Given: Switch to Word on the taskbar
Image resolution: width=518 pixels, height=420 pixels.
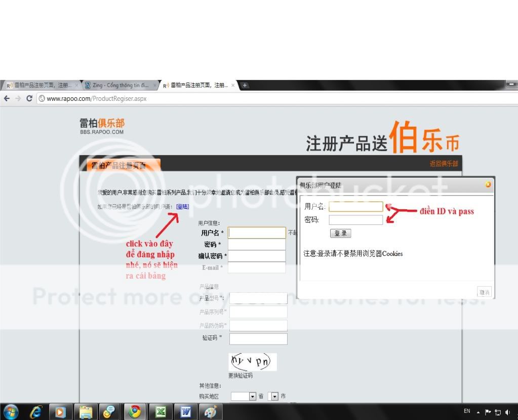Looking at the screenshot, I should click(186, 412).
